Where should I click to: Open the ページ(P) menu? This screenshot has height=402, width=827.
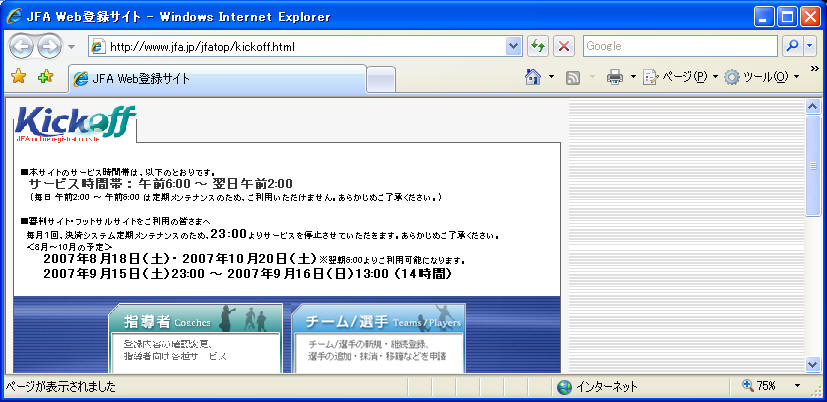680,77
